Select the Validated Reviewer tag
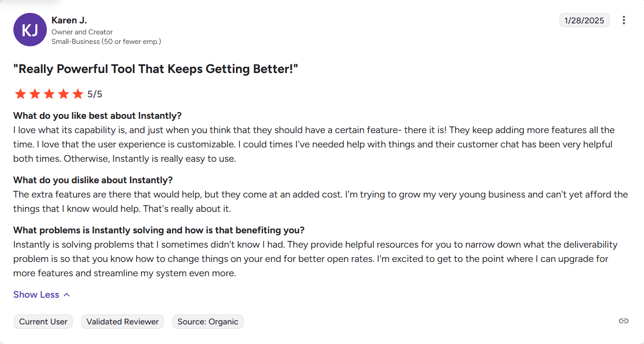 122,322
